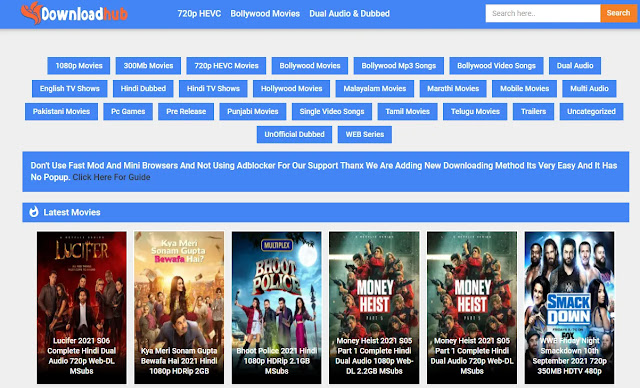640x388 pixels.
Task: Click the orange Search button
Action: (x=618, y=13)
